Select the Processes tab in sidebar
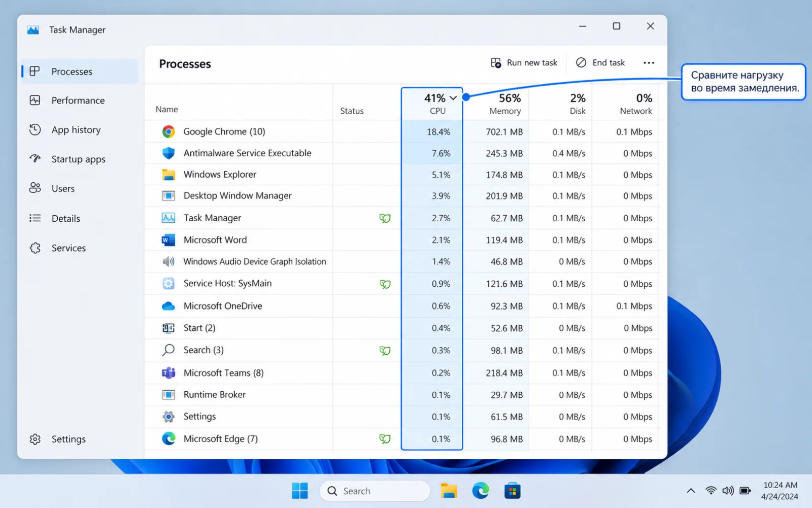This screenshot has height=508, width=812. 79,72
